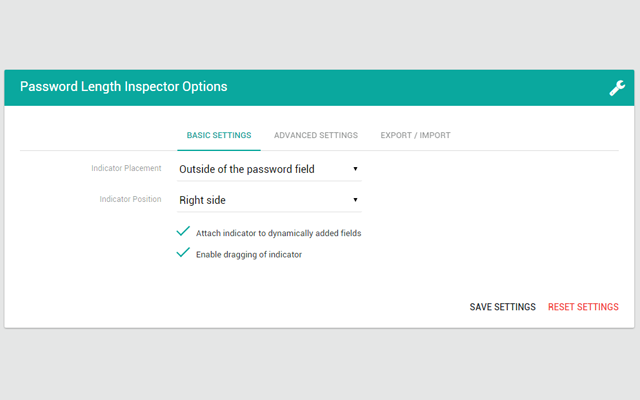640x400 pixels.
Task: Switch to the Basic Settings tab
Action: (x=219, y=136)
